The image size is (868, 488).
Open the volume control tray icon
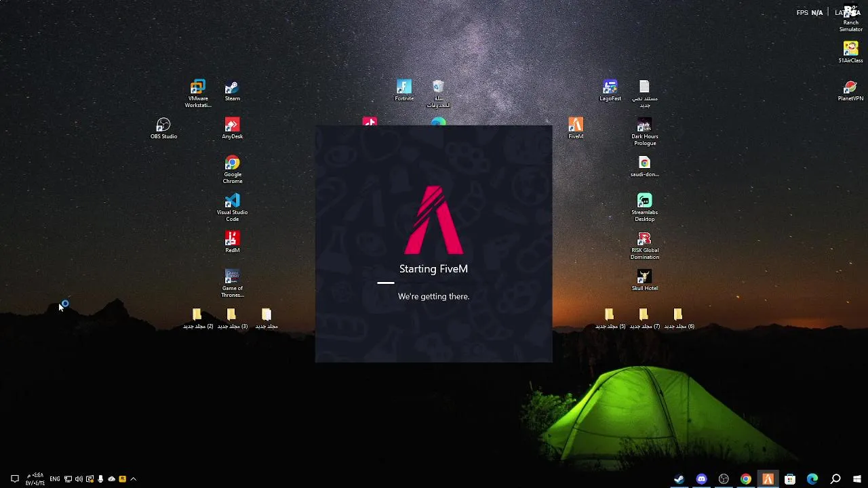79,479
